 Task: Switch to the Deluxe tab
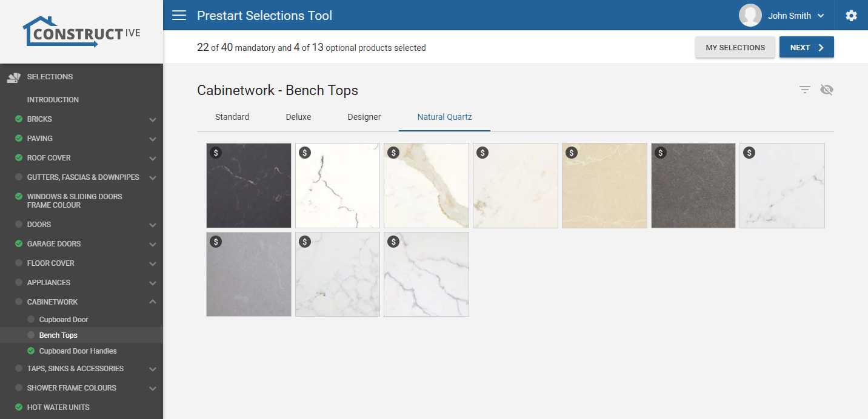tap(298, 117)
